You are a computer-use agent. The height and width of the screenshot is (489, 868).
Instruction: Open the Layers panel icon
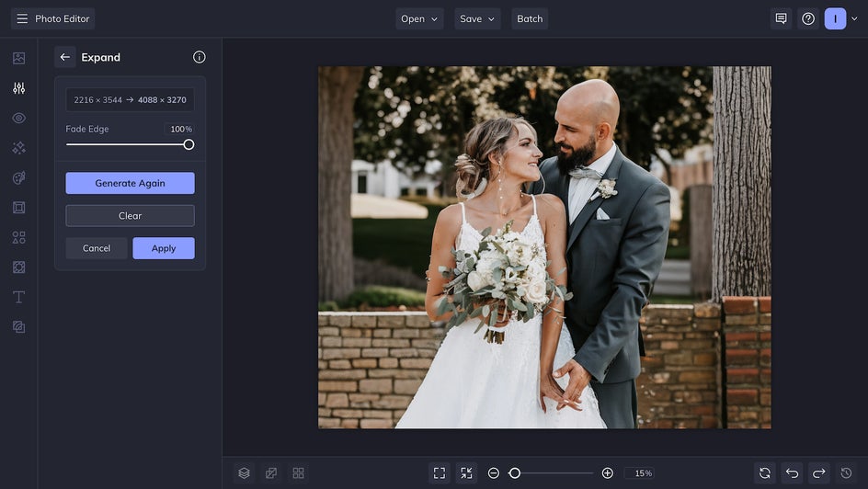click(245, 473)
